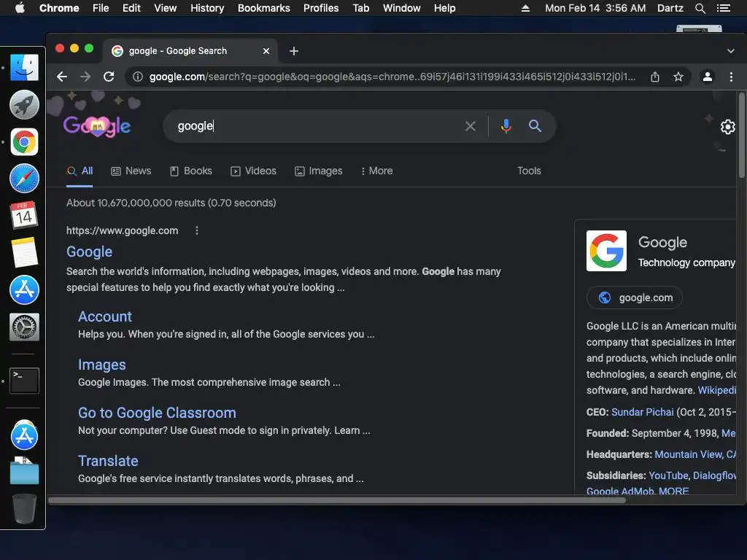Open options for the google.com result
The height and width of the screenshot is (560, 747).
click(x=197, y=230)
